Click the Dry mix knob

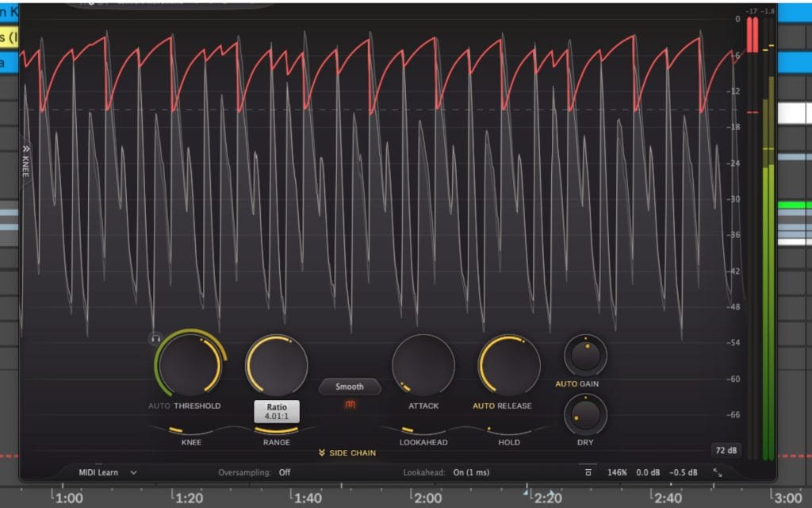[x=585, y=414]
